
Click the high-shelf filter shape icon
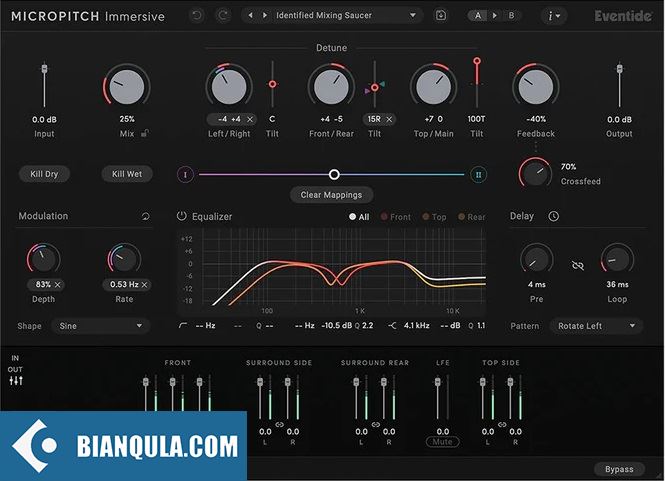[x=392, y=326]
